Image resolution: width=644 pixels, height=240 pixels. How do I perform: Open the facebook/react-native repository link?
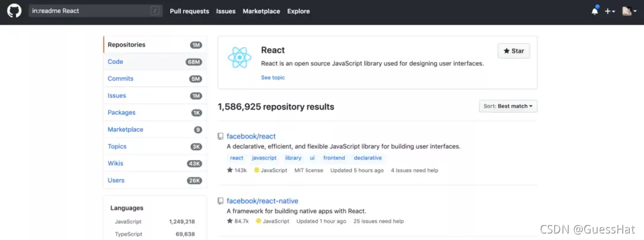[262, 201]
